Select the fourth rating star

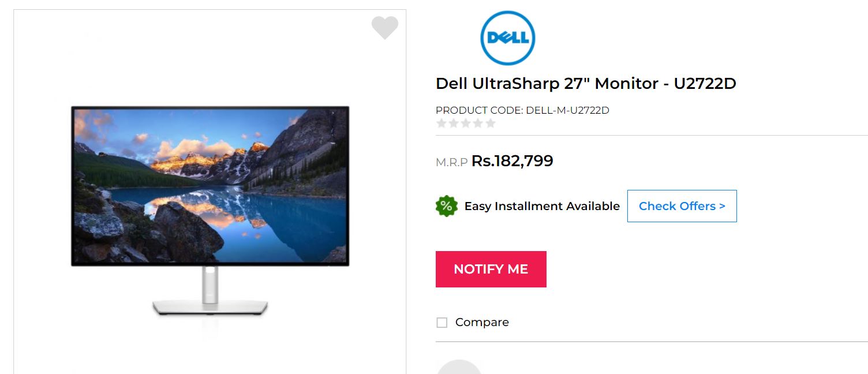[x=478, y=123]
